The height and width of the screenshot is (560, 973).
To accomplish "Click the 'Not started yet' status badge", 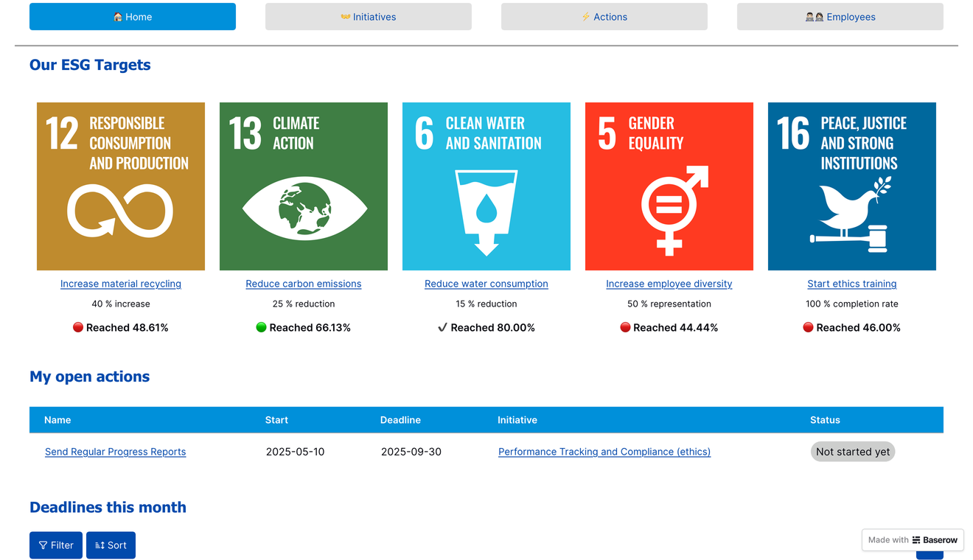I will pos(853,452).
